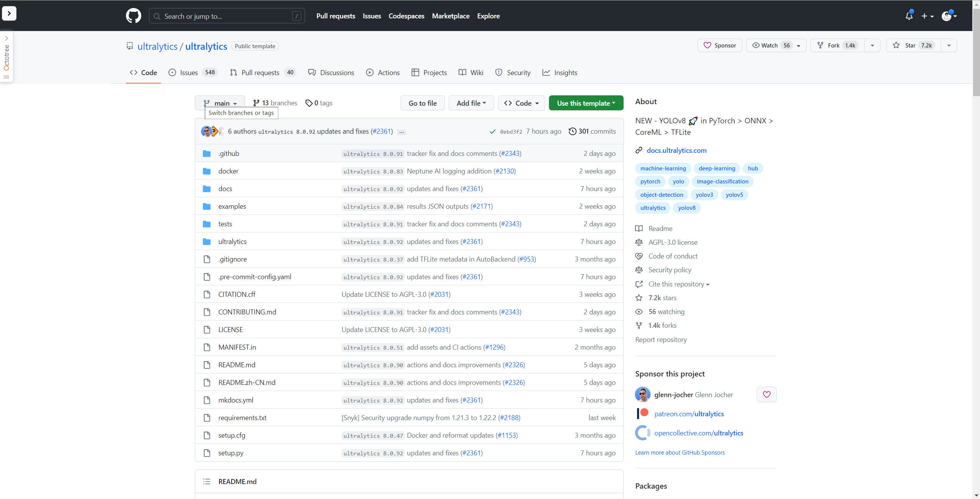Switch to the Discussions tab
The width and height of the screenshot is (980, 499).
pos(331,73)
